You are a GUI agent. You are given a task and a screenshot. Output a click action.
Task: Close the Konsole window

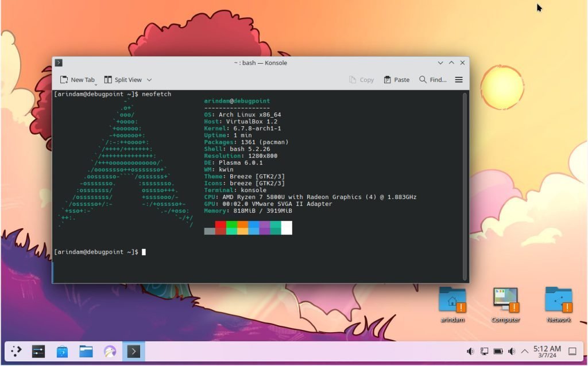pos(462,63)
